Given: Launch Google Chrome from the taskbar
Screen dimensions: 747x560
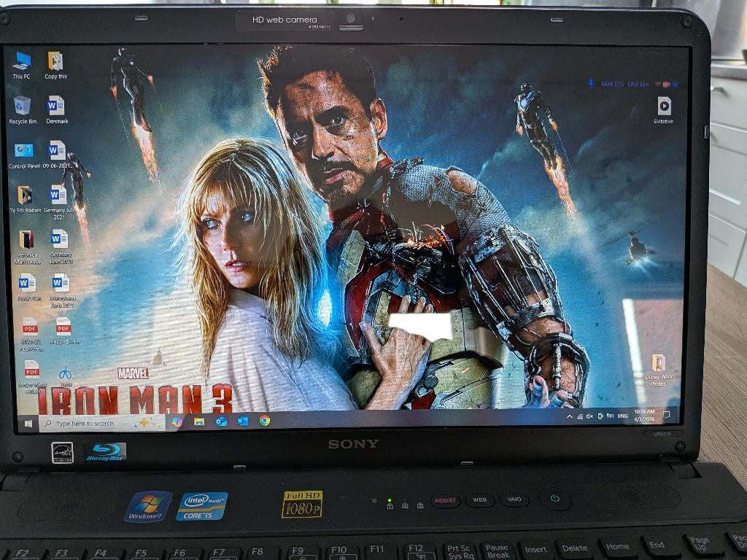Looking at the screenshot, I should click(x=265, y=421).
